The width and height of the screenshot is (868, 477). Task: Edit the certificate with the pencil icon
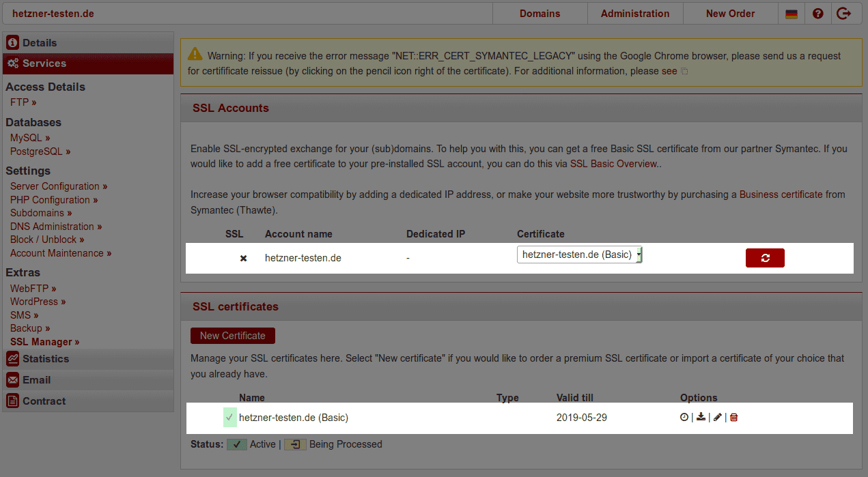tap(717, 417)
